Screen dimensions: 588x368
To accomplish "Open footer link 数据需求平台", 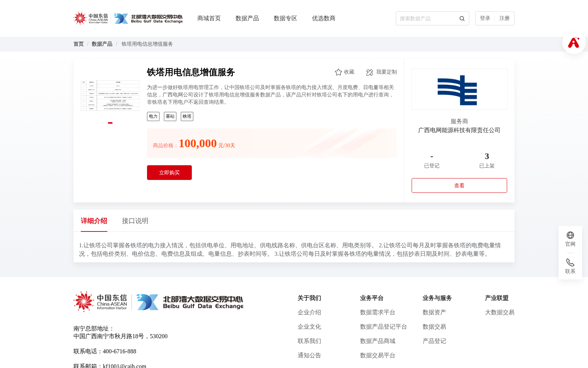I will pos(378,312).
